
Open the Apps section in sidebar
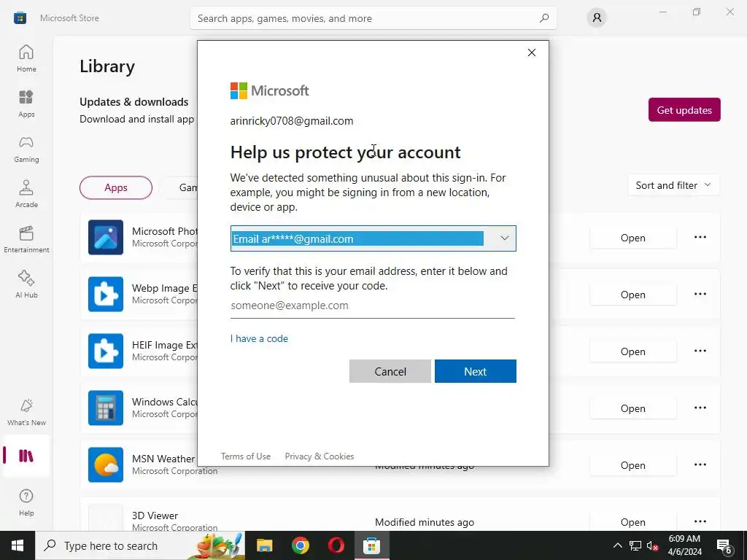[26, 104]
